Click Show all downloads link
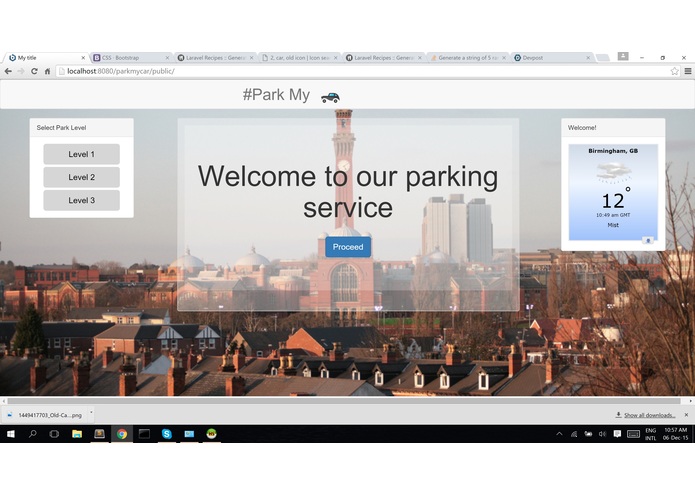Screen dimensions: 695x494 [x=649, y=415]
